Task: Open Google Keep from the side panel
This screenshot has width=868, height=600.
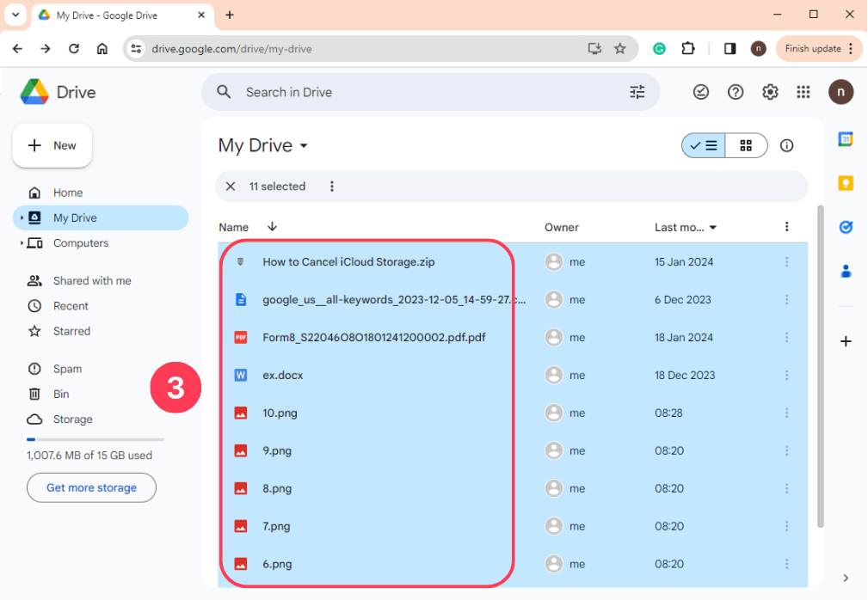Action: tap(846, 183)
